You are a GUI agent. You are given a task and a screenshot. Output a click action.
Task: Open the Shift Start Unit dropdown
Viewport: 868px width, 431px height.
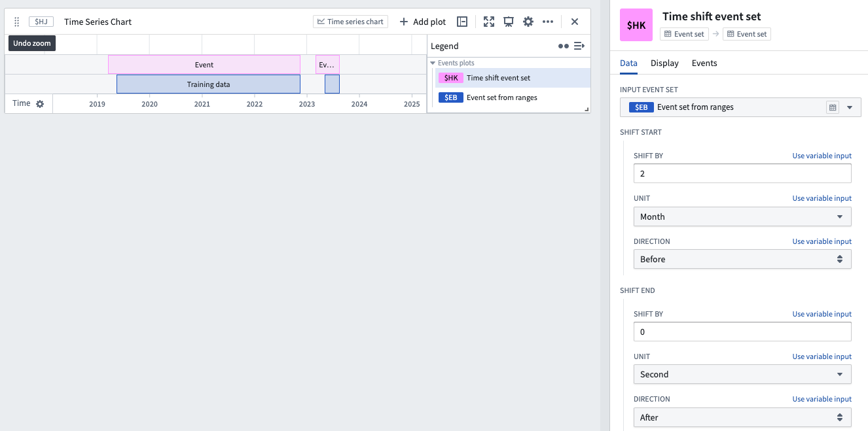point(742,216)
